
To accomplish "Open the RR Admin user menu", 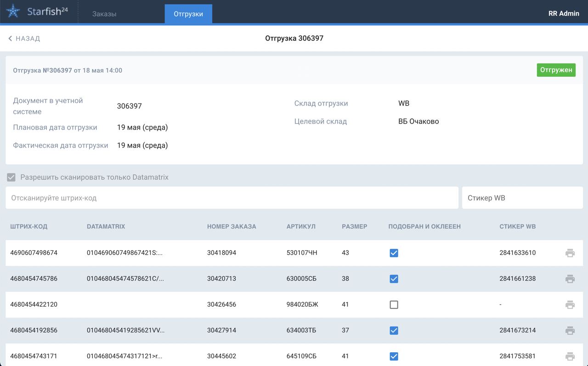I will coord(564,13).
